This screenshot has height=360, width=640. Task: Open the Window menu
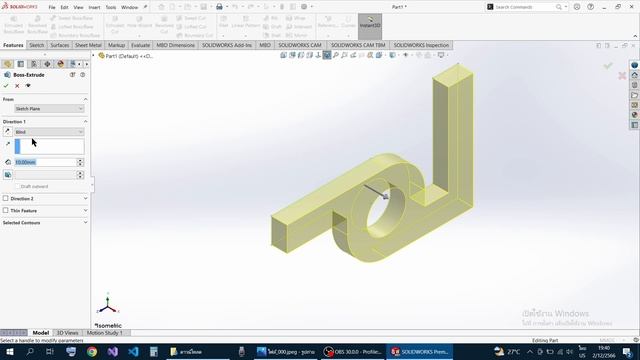129,7
